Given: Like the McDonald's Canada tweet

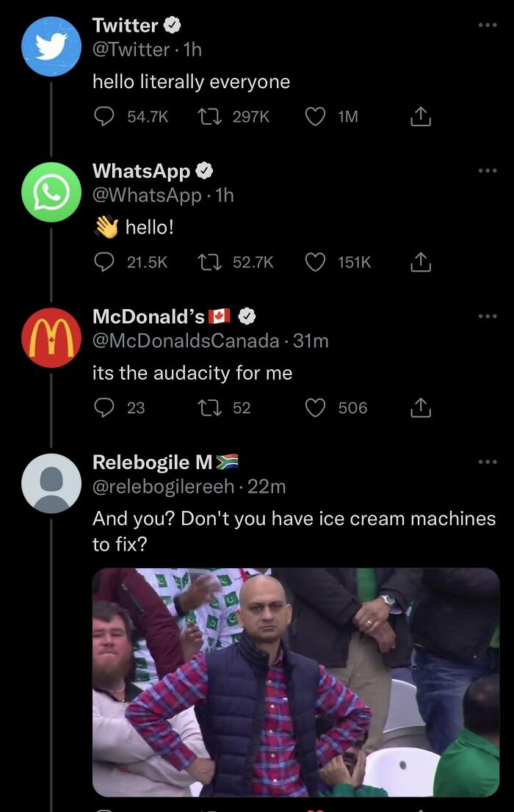Looking at the screenshot, I should [x=316, y=407].
